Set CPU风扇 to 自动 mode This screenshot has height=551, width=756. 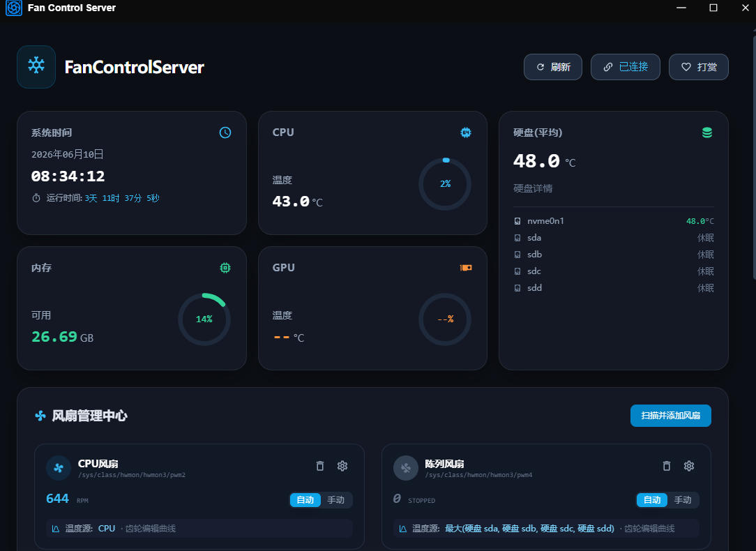(x=305, y=500)
